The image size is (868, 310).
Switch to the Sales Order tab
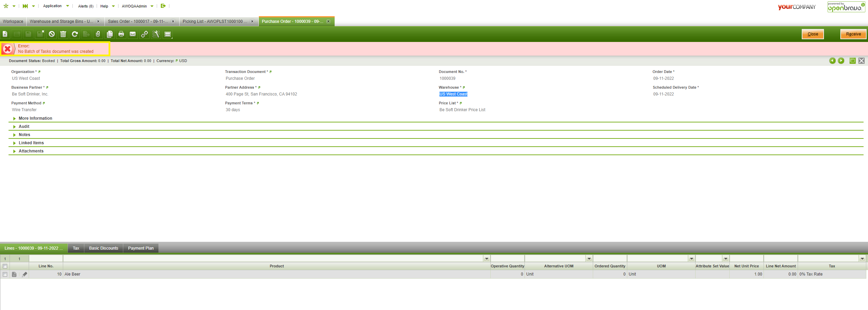[x=138, y=21]
